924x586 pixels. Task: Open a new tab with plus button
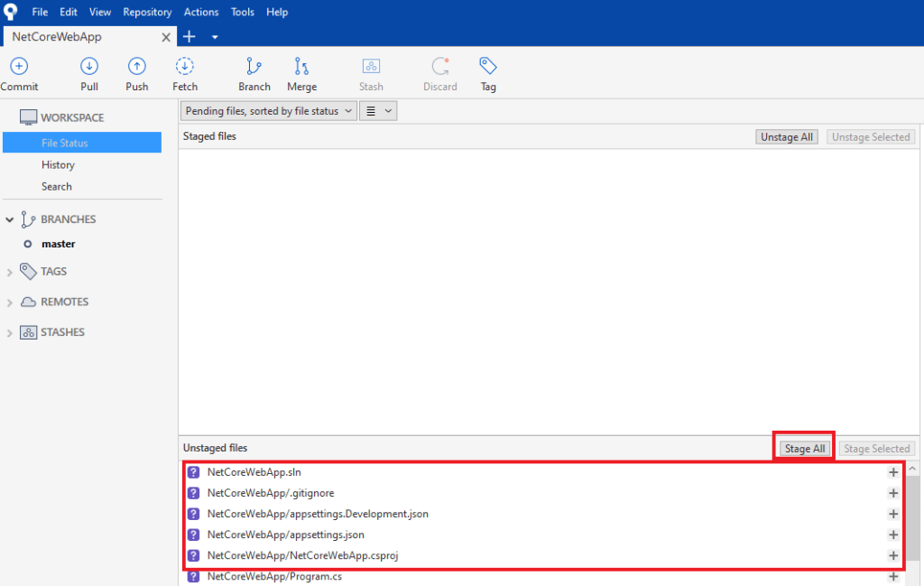coord(189,37)
